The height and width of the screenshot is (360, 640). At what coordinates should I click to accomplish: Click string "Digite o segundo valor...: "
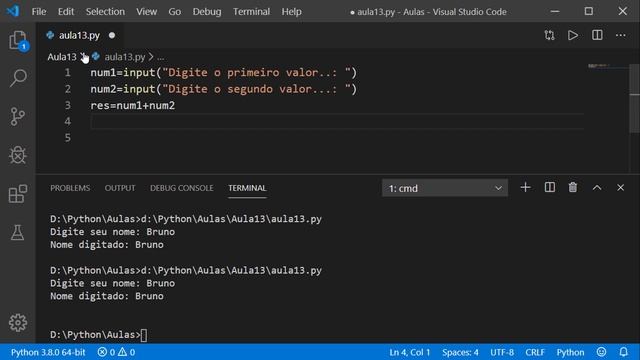coord(257,89)
